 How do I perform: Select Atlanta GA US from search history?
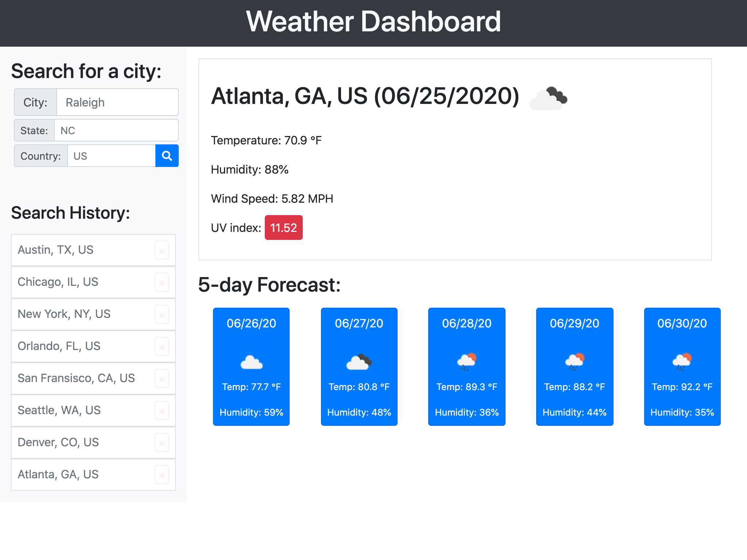pos(82,474)
